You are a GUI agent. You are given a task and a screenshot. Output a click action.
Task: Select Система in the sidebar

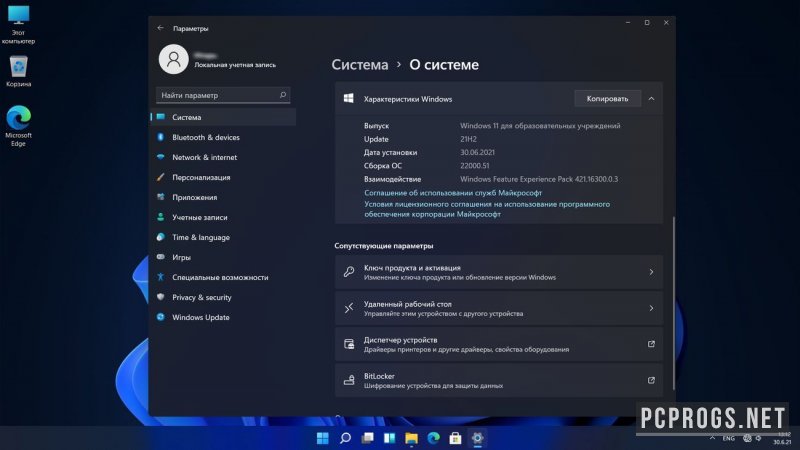click(223, 117)
